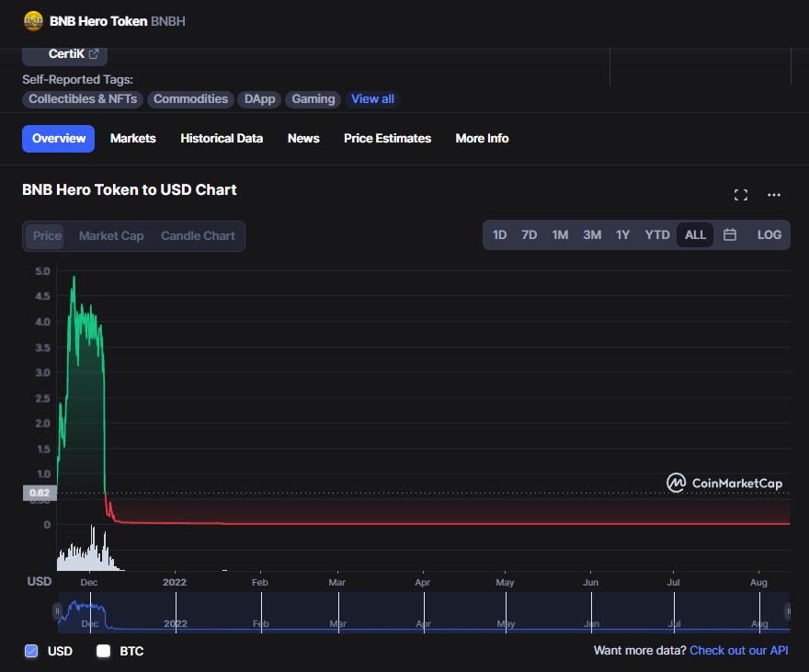Viewport: 809px width, 672px height.
Task: Toggle the USD currency checkbox
Action: 31,651
